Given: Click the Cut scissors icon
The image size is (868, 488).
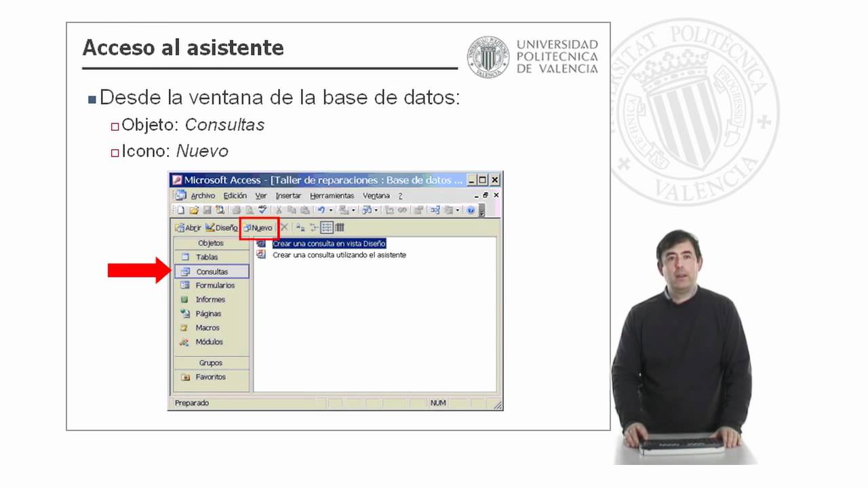Looking at the screenshot, I should pyautogui.click(x=279, y=210).
